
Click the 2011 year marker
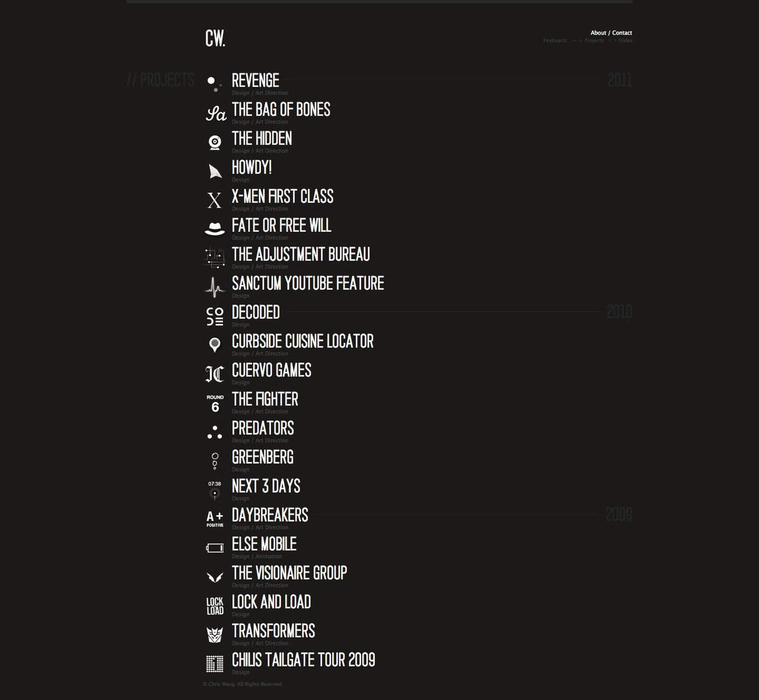(619, 81)
